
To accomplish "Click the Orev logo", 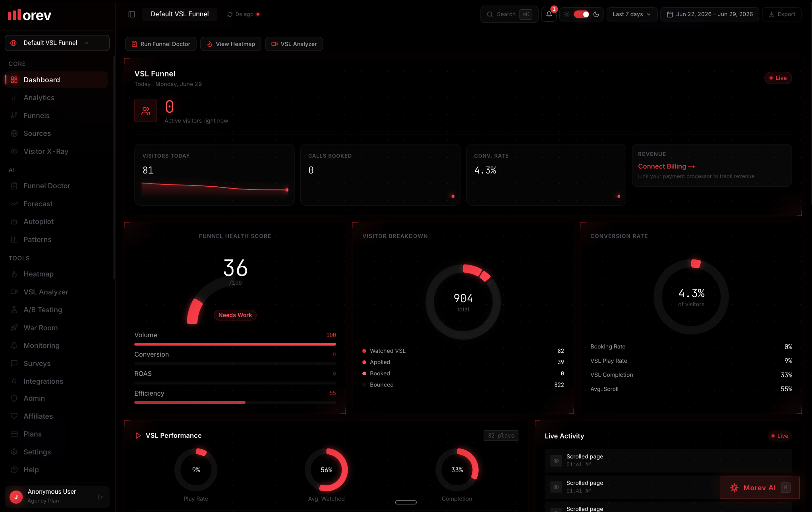I will coord(29,15).
